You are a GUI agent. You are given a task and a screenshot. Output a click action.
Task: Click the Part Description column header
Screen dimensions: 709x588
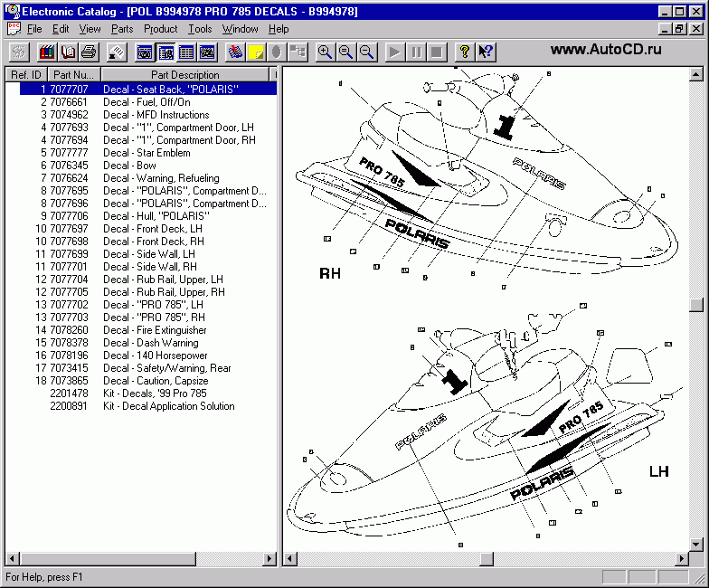click(x=184, y=74)
